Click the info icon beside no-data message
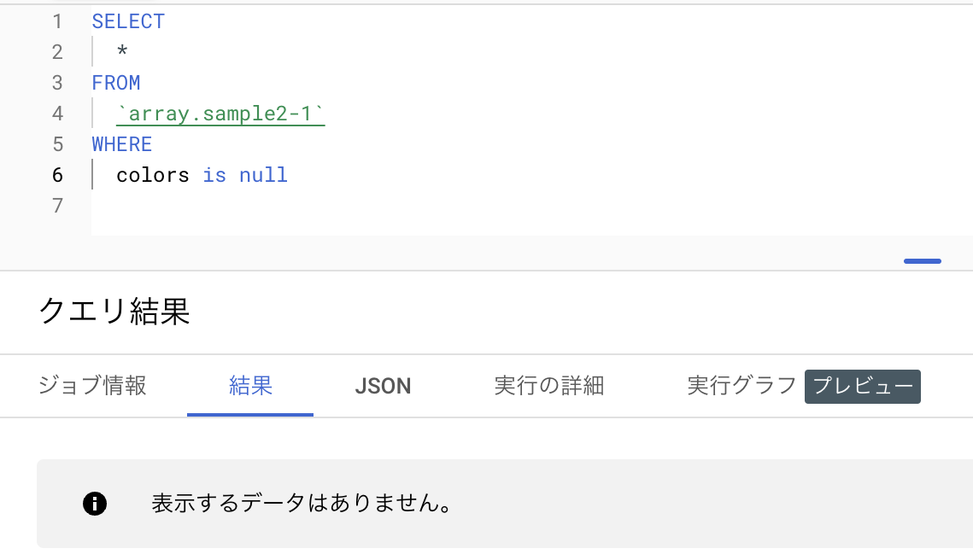Viewport: 973px width, 560px height. point(95,504)
